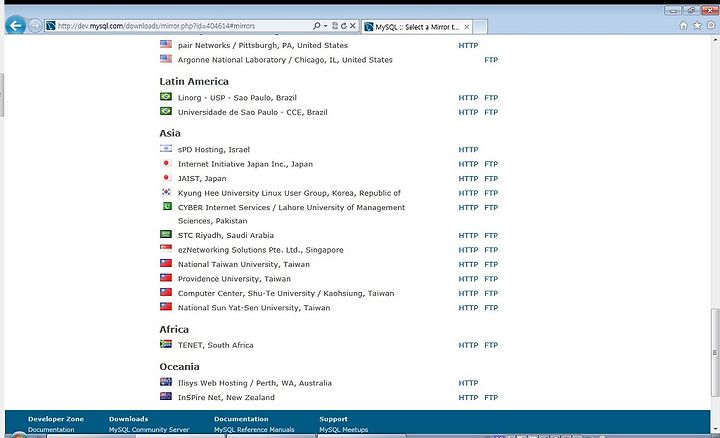
Task: Click HTTP link for TENET South Africa
Action: [x=468, y=345]
